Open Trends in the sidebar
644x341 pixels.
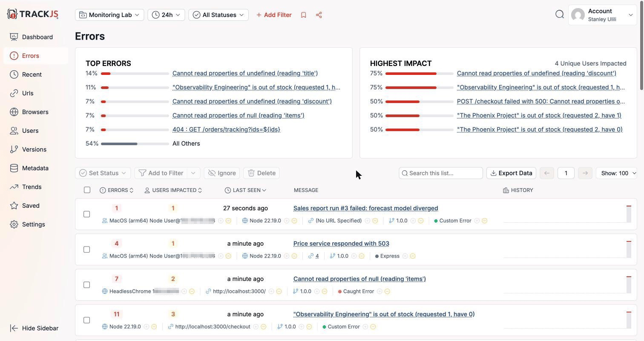pyautogui.click(x=36, y=187)
